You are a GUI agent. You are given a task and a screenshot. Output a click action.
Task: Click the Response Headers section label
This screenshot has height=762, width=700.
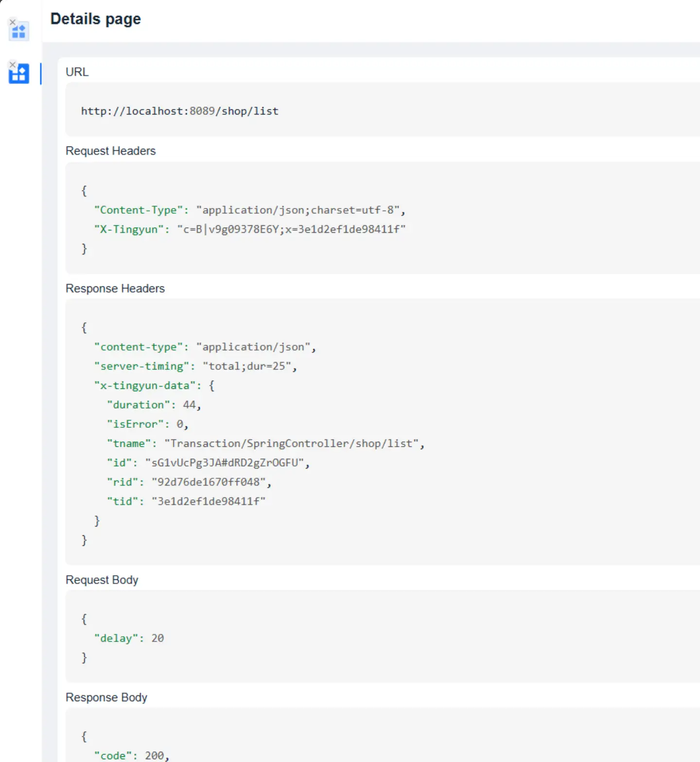(x=115, y=289)
